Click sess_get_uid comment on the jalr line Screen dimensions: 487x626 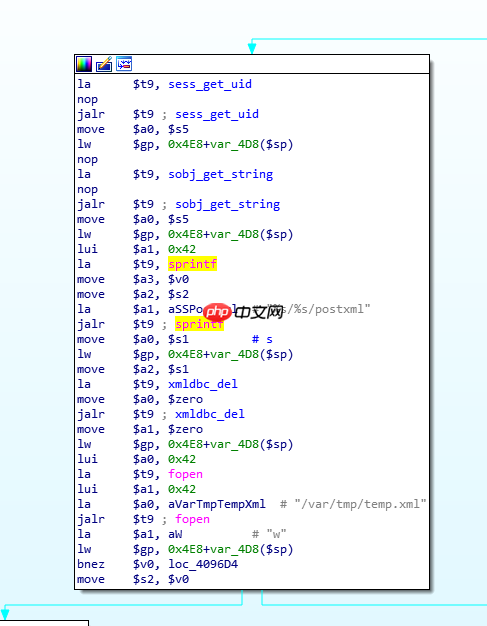point(217,114)
